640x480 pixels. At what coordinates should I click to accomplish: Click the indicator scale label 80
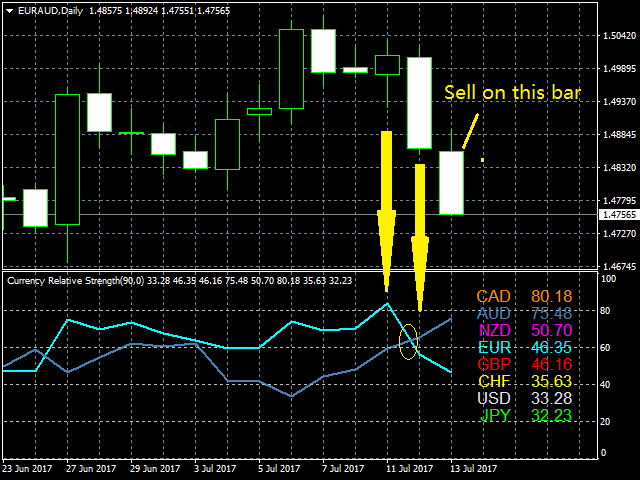[x=606, y=311]
